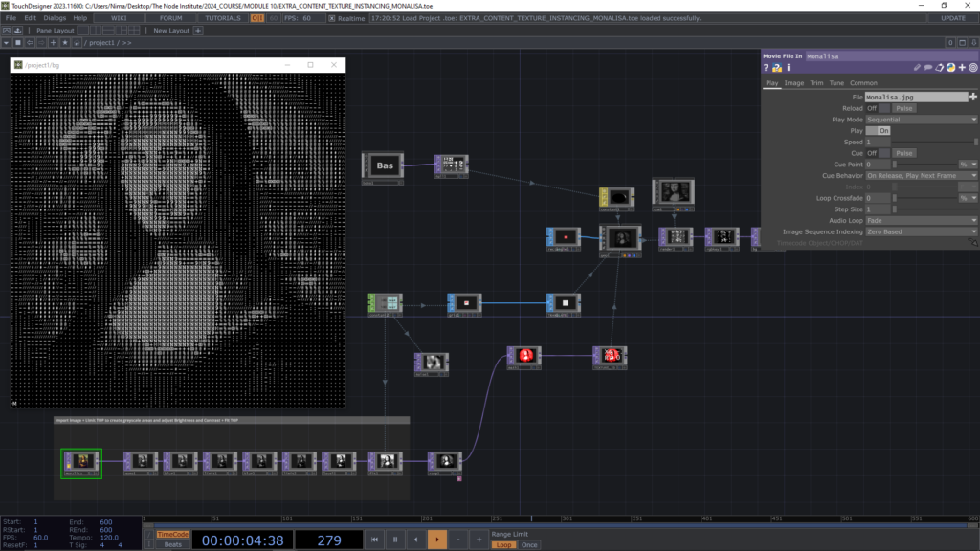Image resolution: width=980 pixels, height=551 pixels.
Task: Click the pane type square icon in the path bar
Action: 17,43
